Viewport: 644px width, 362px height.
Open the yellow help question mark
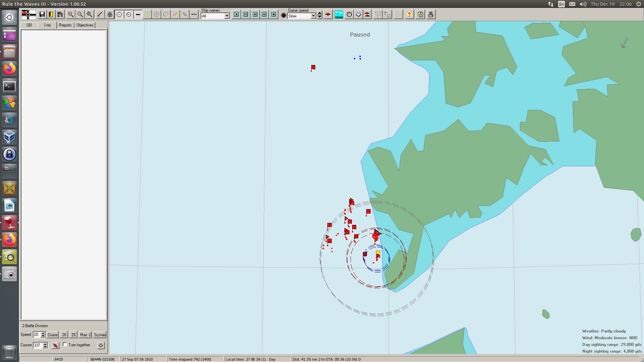coord(409,14)
